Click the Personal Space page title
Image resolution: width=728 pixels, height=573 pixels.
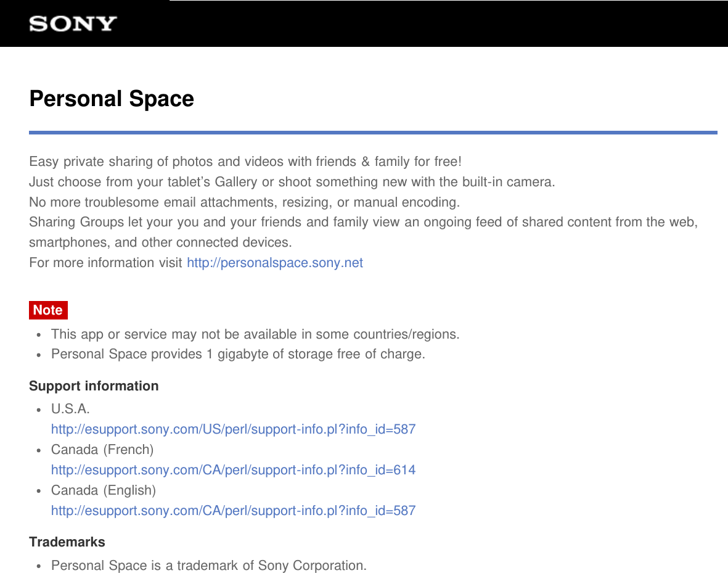112,99
